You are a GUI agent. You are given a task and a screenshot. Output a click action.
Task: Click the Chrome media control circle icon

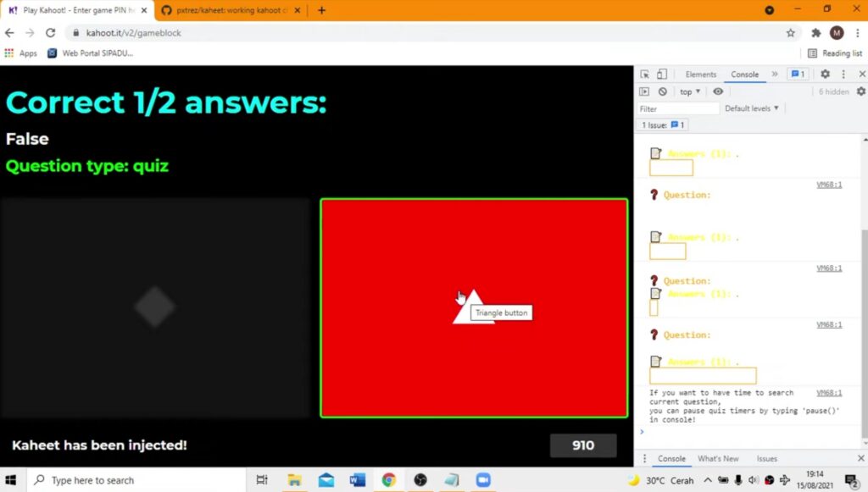[770, 10]
